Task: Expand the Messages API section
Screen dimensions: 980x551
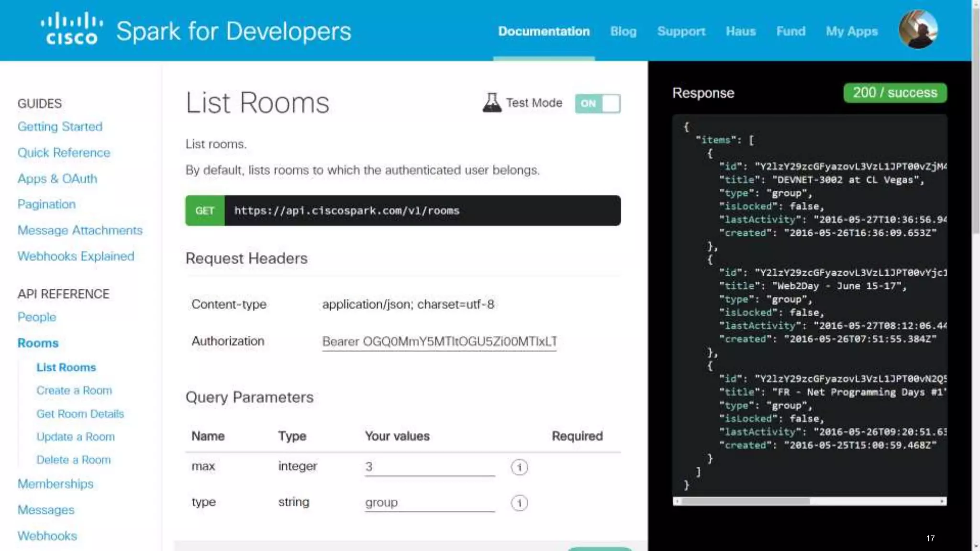Action: [46, 510]
